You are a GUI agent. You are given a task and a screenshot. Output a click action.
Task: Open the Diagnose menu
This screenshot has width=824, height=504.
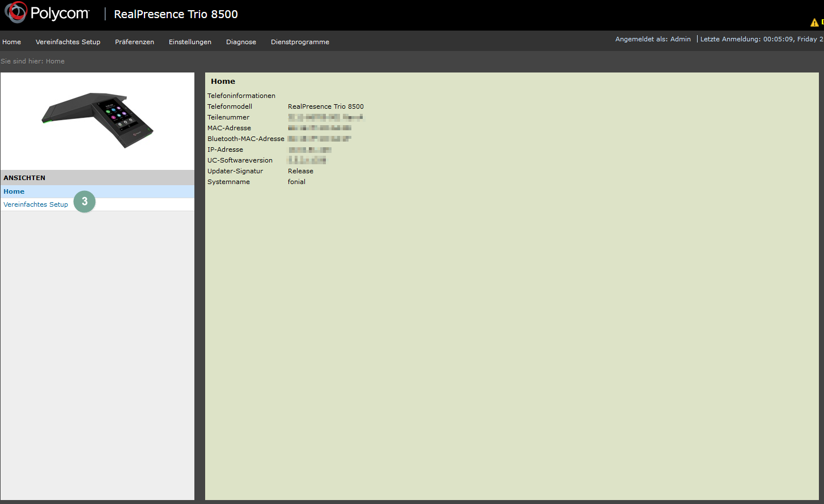click(x=241, y=42)
